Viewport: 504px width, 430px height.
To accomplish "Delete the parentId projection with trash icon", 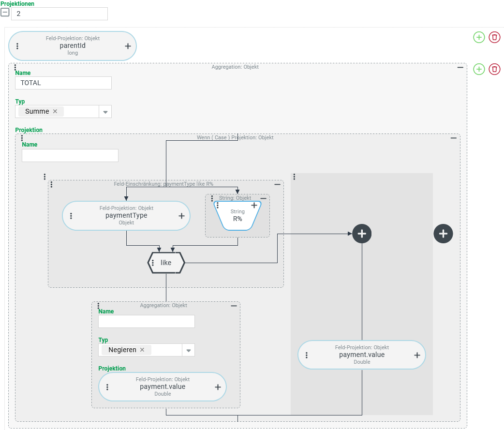I will point(494,37).
